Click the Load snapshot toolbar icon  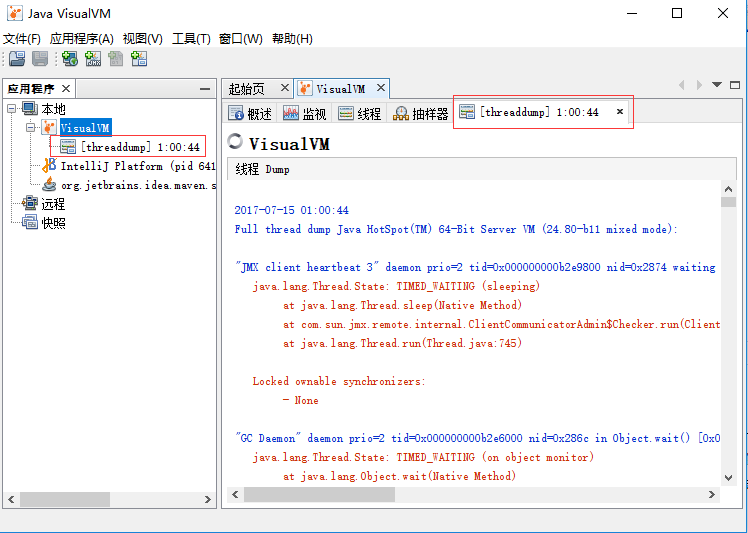17,59
